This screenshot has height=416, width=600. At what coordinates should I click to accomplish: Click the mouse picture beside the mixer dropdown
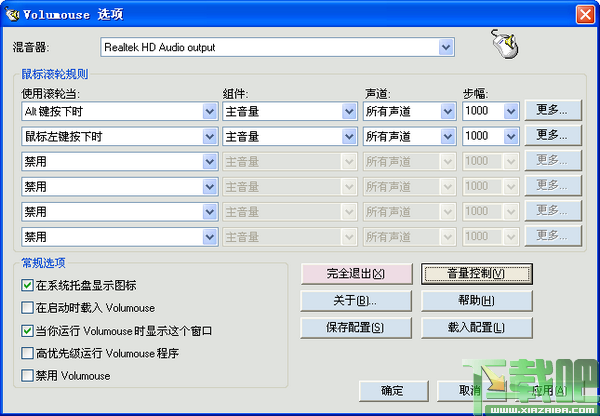pyautogui.click(x=505, y=44)
